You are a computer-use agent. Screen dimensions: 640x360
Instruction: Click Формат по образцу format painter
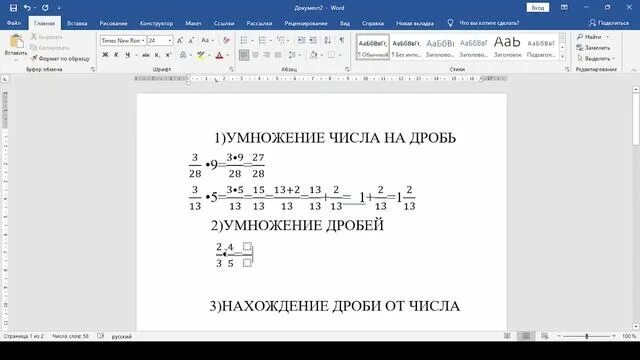tap(60, 59)
